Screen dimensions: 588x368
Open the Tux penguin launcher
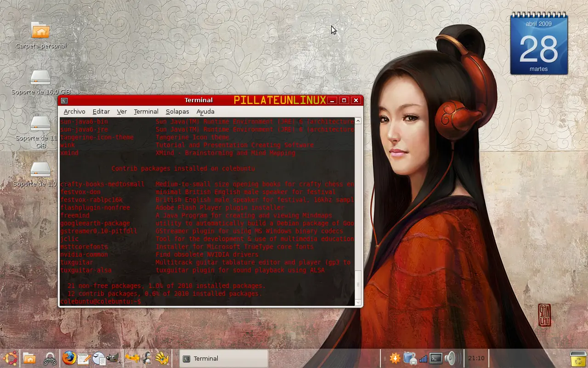pos(147,358)
